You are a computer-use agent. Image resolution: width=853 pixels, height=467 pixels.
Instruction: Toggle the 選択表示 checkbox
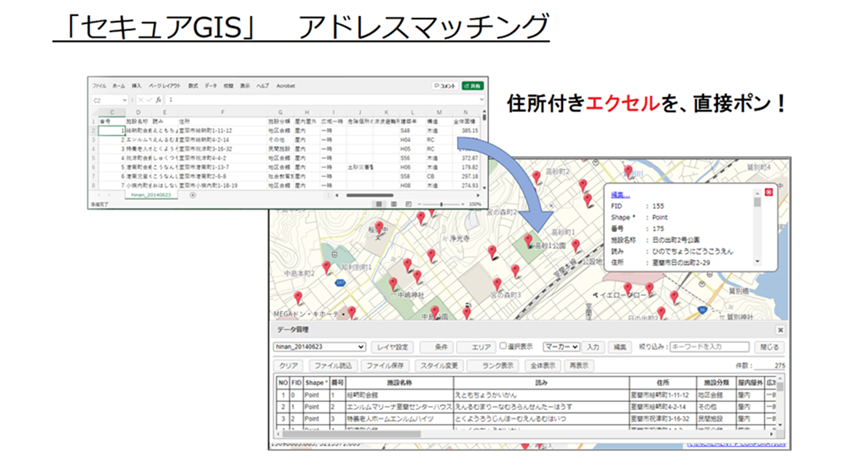pyautogui.click(x=503, y=346)
